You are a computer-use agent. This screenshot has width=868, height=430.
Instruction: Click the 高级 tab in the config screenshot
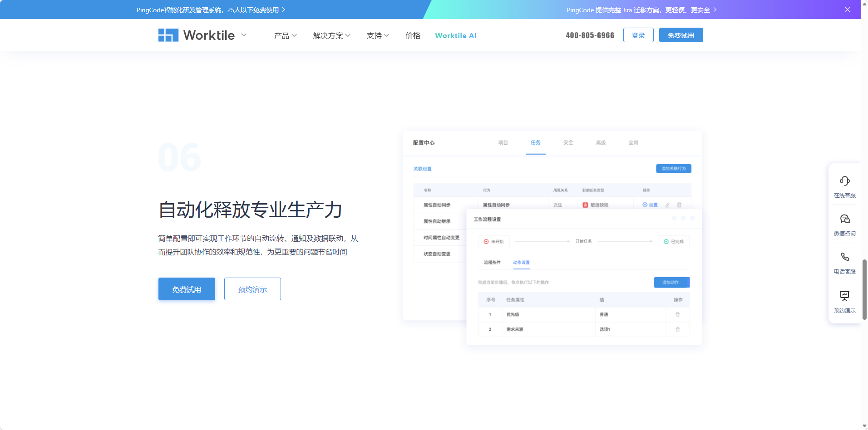[601, 143]
